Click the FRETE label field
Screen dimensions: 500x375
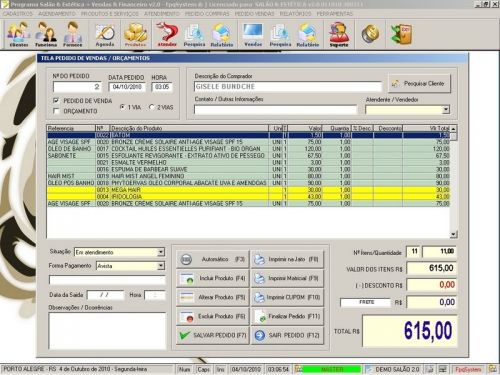coord(365,302)
